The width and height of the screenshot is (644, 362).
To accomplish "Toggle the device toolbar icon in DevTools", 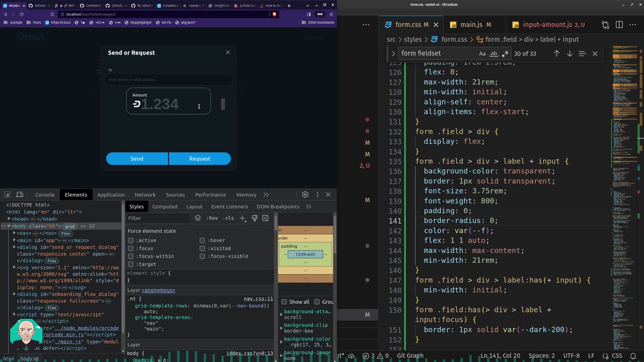I will (x=20, y=195).
